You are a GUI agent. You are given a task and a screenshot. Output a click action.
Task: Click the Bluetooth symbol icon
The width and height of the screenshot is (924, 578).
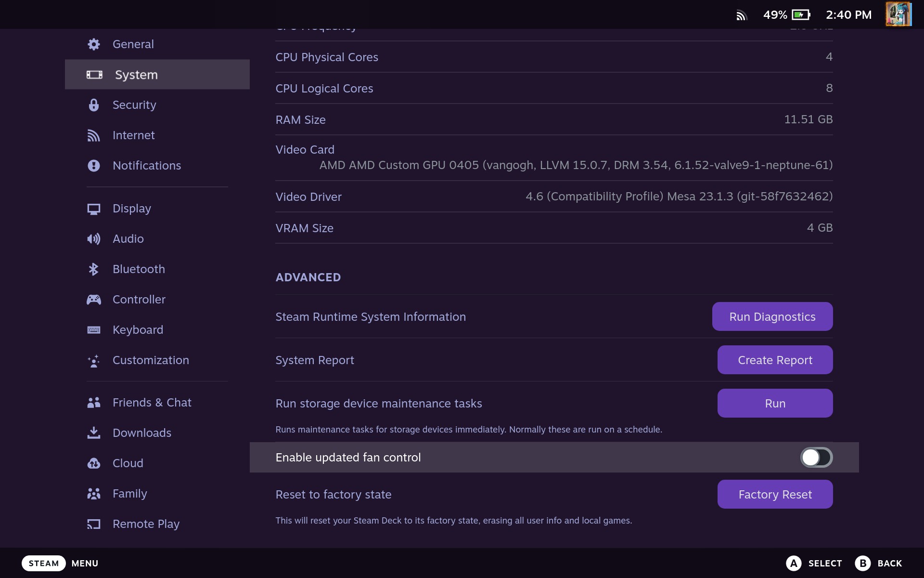(x=94, y=269)
